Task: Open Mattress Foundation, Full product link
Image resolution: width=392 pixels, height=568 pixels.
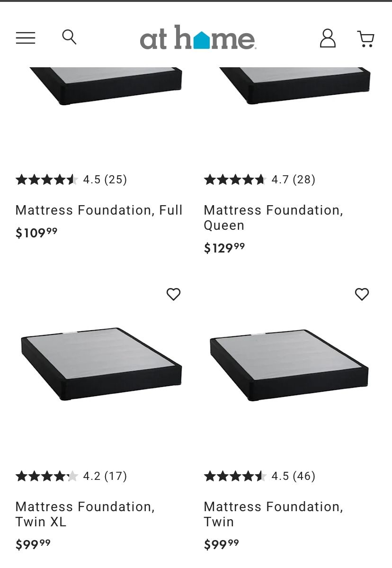Action: tap(99, 210)
